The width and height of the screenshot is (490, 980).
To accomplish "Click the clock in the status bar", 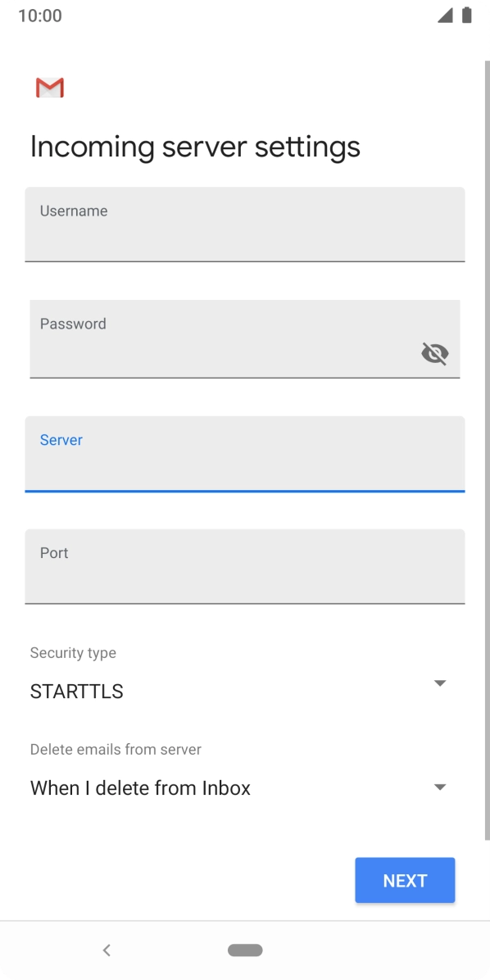I will pyautogui.click(x=40, y=16).
